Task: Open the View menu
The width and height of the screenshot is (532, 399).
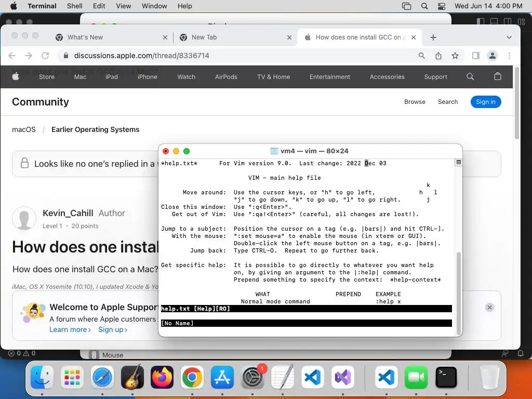Action: [124, 6]
